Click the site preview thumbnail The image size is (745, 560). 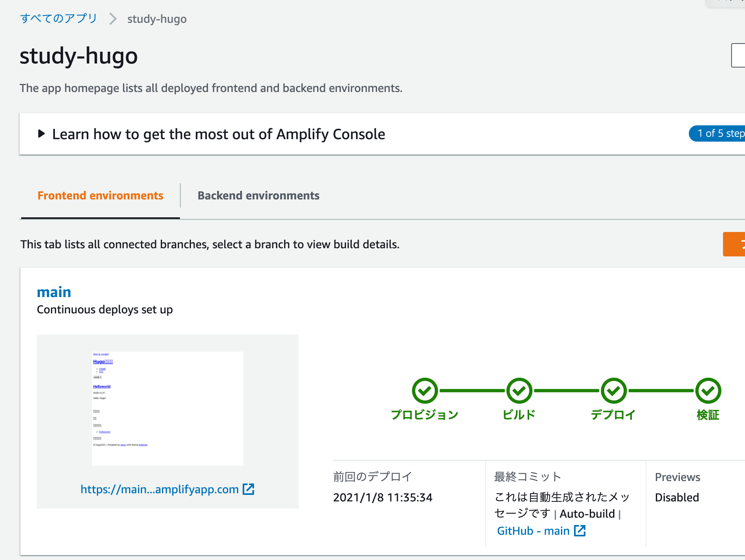[168, 408]
